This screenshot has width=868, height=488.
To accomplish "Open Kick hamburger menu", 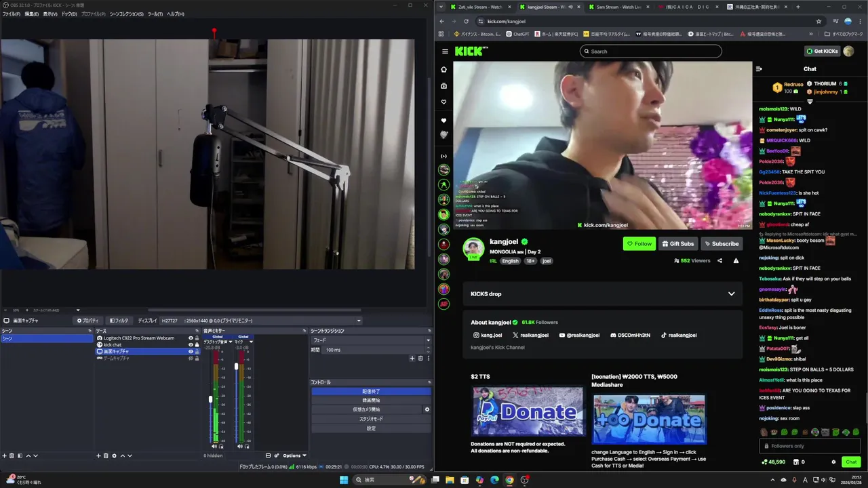I will 445,51.
